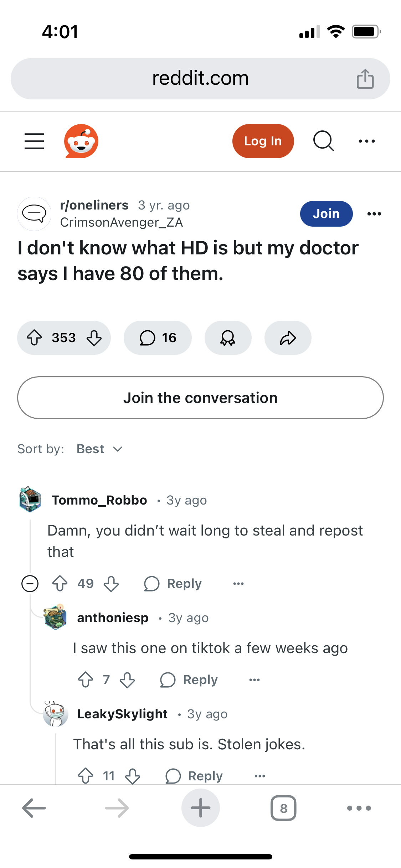This screenshot has width=401, height=868.
Task: Open header three-dot menu beside search
Action: [x=367, y=141]
